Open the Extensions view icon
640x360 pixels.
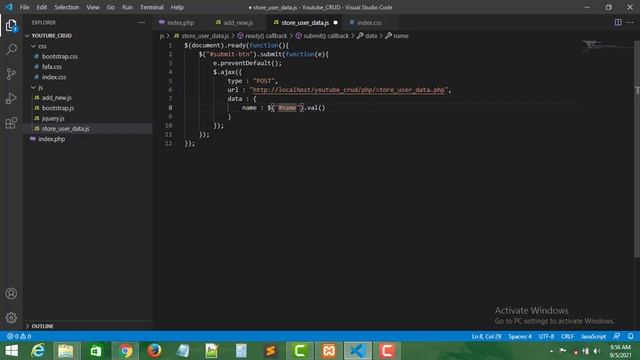[x=11, y=123]
